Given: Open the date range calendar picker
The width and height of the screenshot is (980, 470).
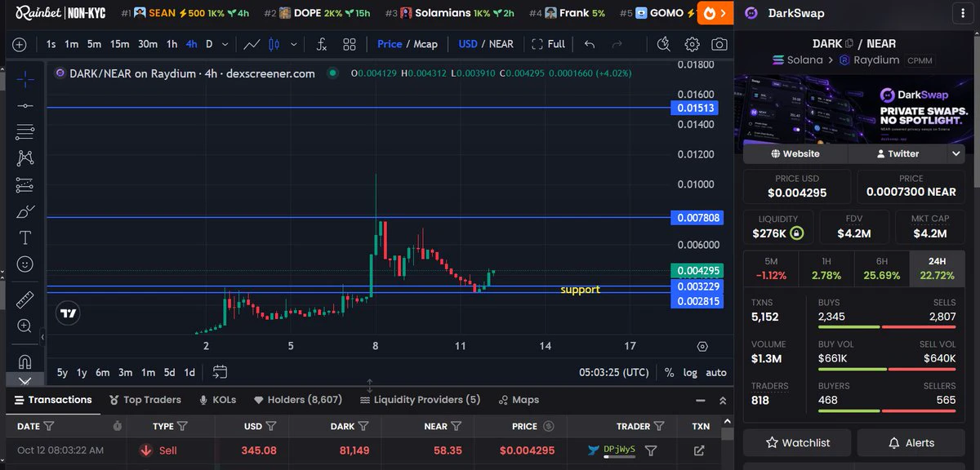Looking at the screenshot, I should 220,372.
